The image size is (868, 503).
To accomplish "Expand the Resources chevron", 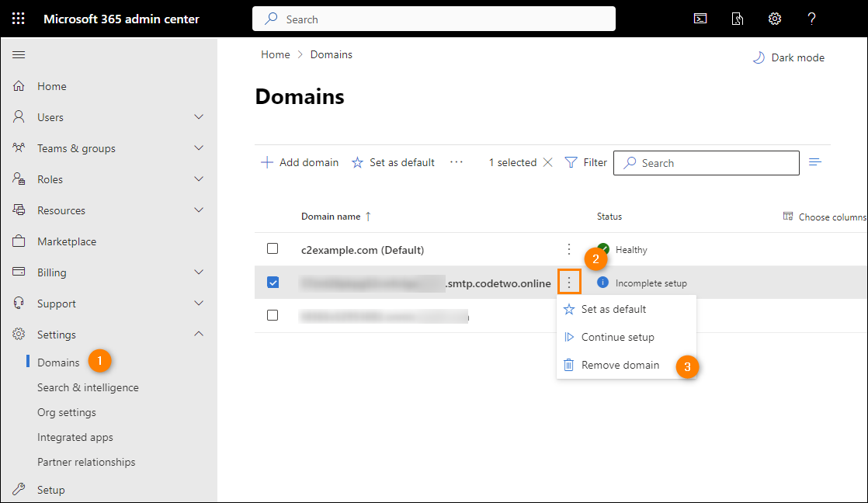I will click(199, 210).
